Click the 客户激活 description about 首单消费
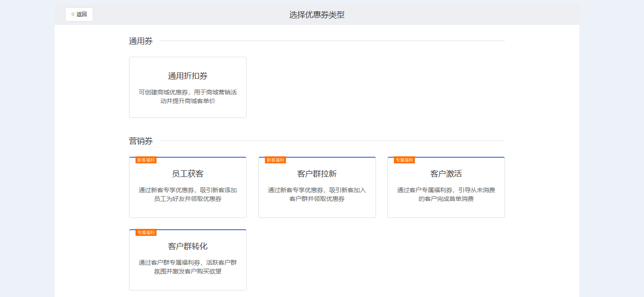644x297 pixels. [x=446, y=194]
